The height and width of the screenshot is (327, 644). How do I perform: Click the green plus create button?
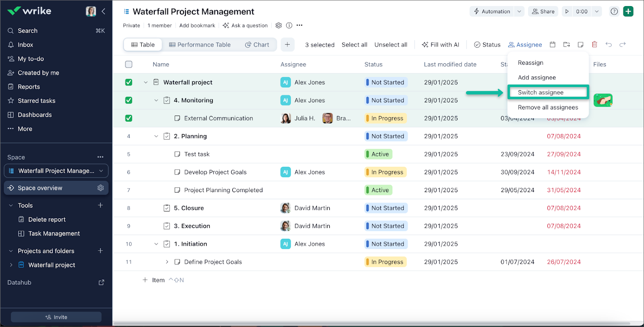coord(628,11)
